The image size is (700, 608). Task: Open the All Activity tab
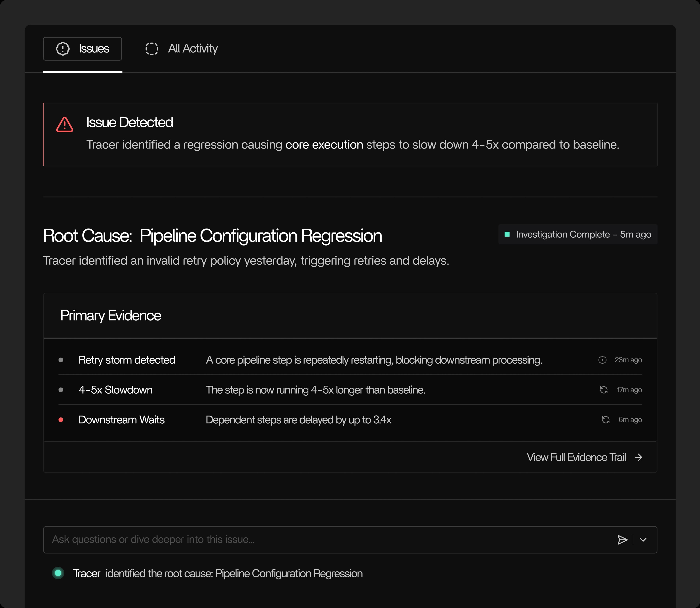(192, 48)
